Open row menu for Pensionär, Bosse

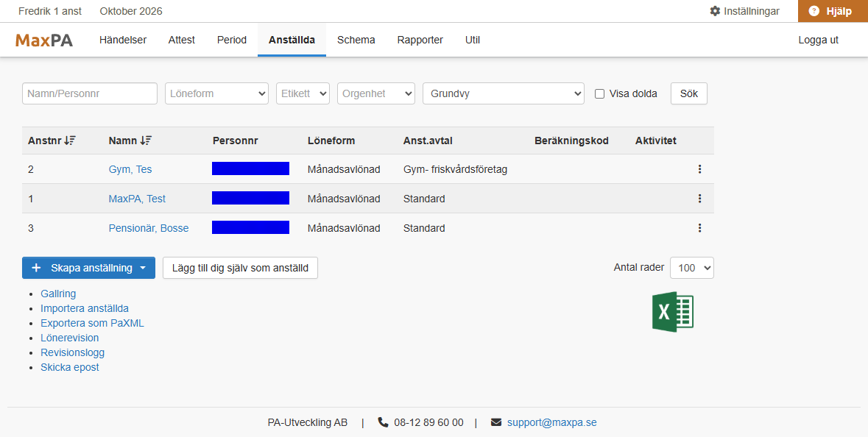[699, 228]
